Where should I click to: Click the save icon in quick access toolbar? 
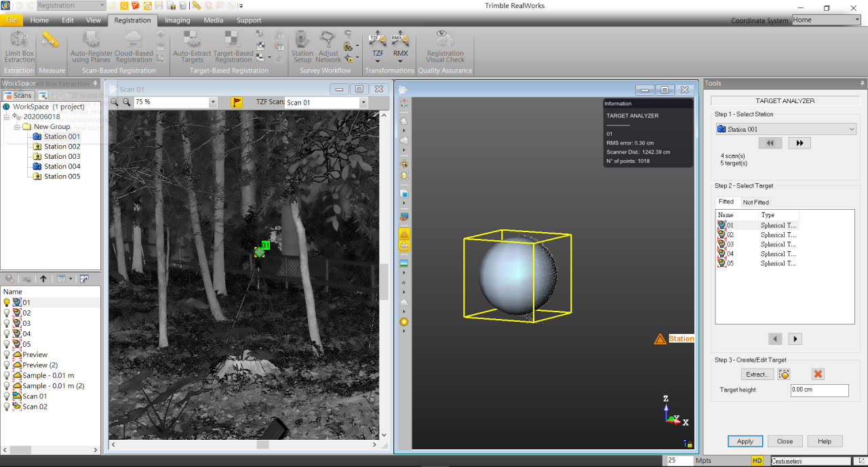159,5
